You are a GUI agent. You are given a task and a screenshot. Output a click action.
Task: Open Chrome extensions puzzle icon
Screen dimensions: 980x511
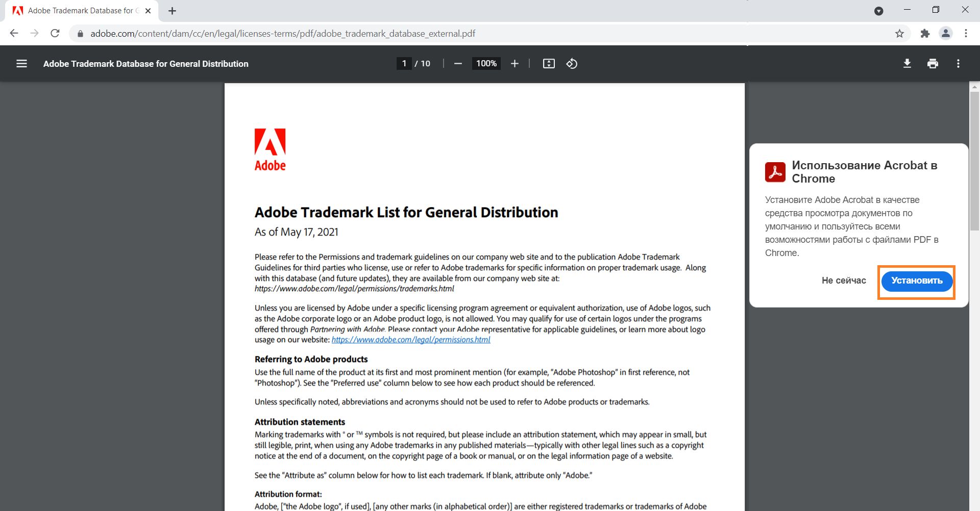click(x=925, y=34)
